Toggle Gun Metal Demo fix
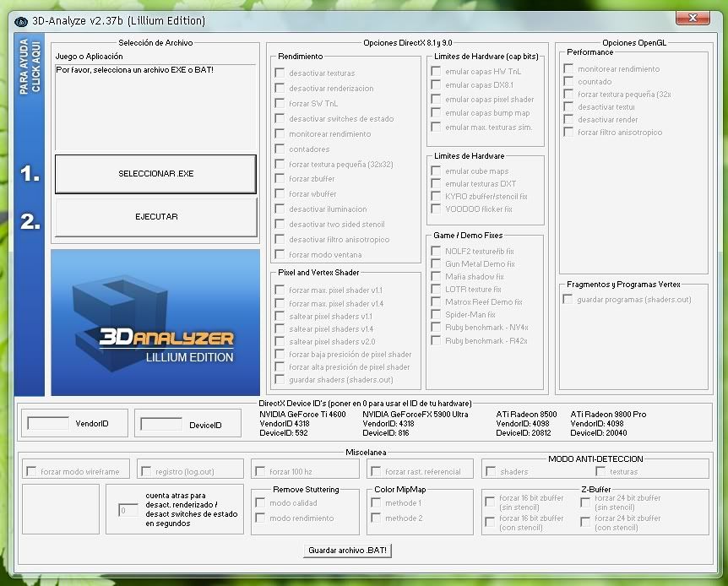The width and height of the screenshot is (728, 586). click(x=436, y=263)
